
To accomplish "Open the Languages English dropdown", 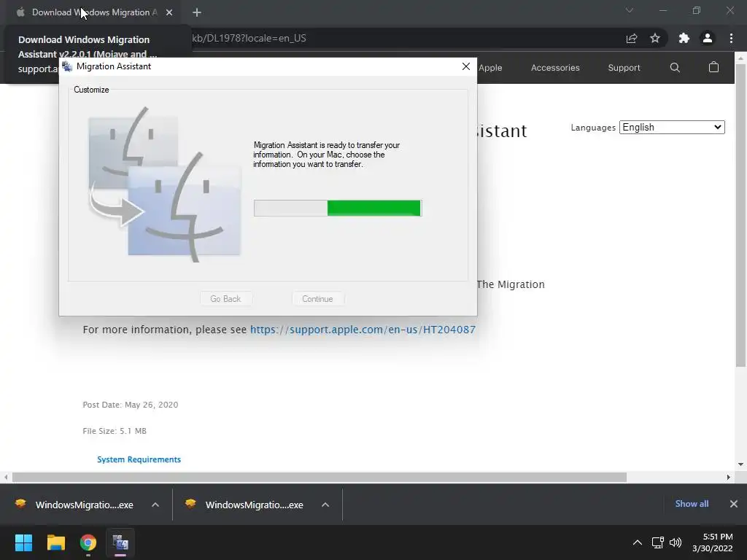I will coord(672,127).
